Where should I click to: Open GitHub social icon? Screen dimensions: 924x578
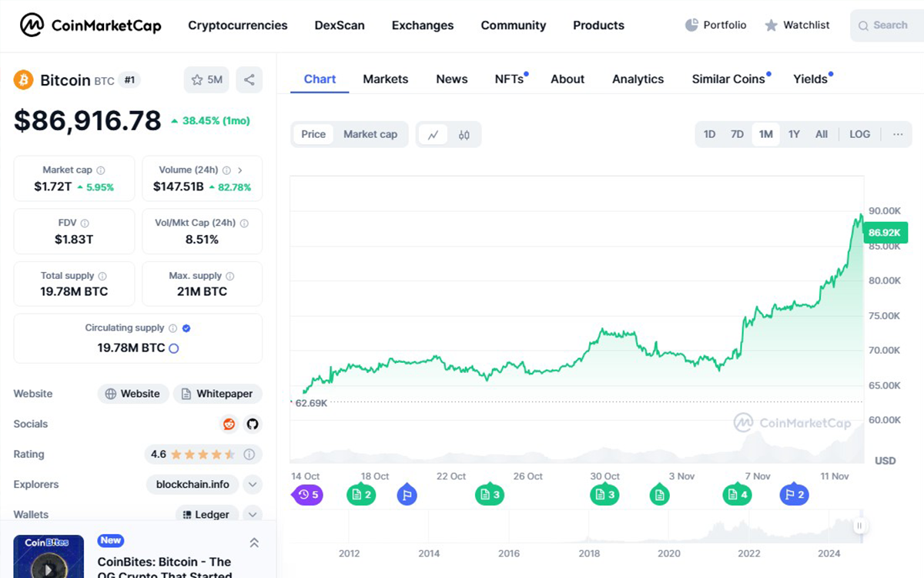pyautogui.click(x=252, y=424)
